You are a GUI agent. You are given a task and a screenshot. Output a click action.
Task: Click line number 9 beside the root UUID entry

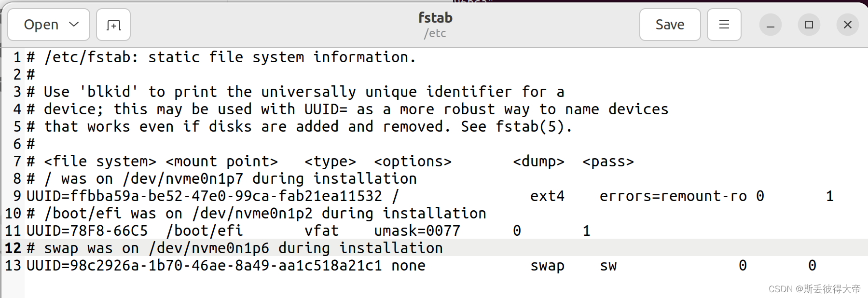[x=17, y=196]
